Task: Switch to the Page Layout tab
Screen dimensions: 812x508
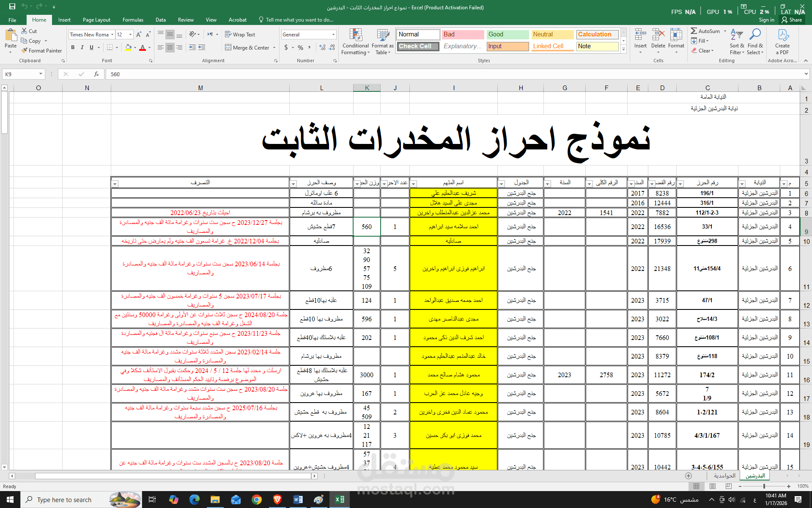Action: 96,20
